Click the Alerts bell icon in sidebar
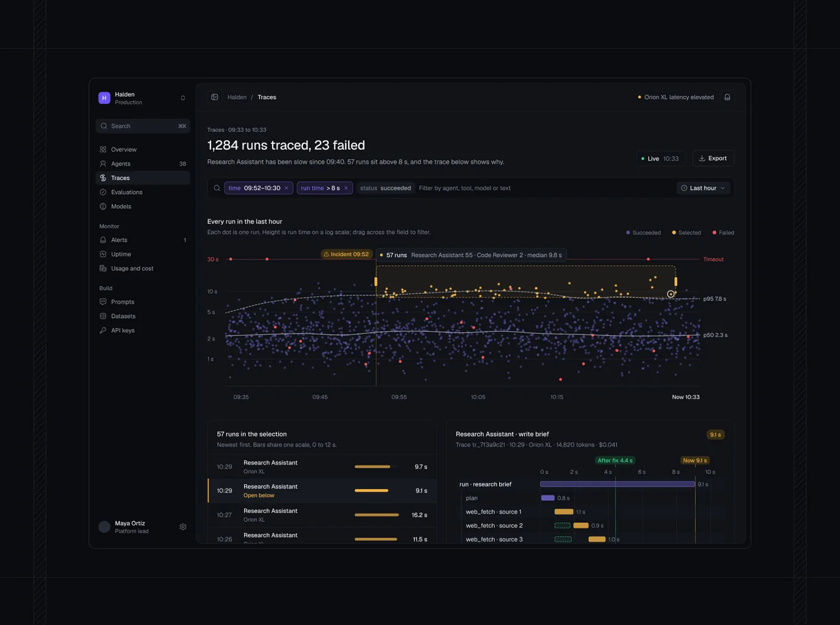Viewport: 840px width, 625px height. click(103, 240)
